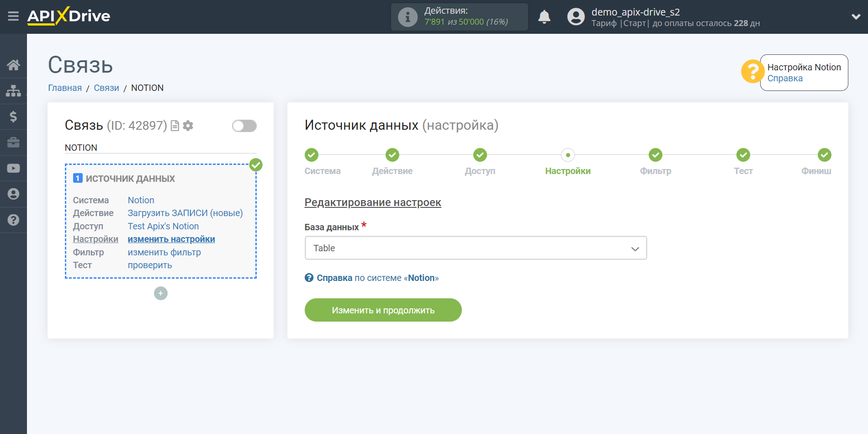Click the Редактирование настроек heading
868x434 pixels.
click(x=373, y=202)
